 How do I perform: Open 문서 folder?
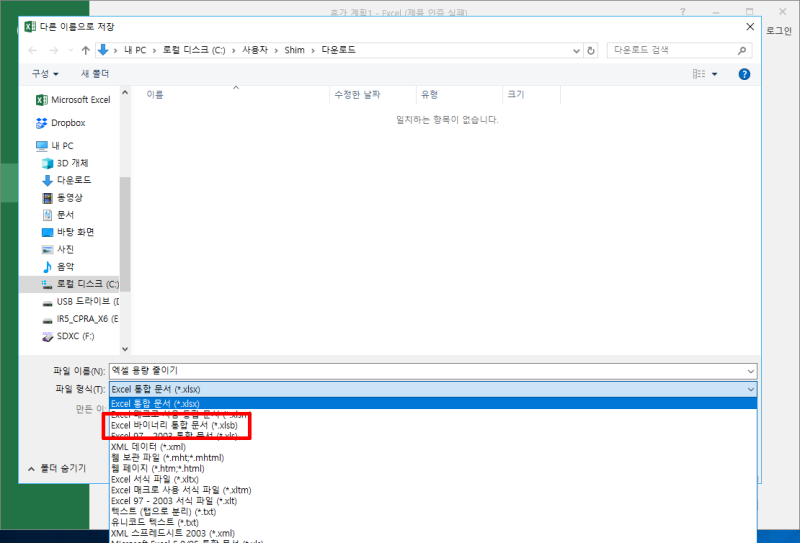pyautogui.click(x=58, y=215)
